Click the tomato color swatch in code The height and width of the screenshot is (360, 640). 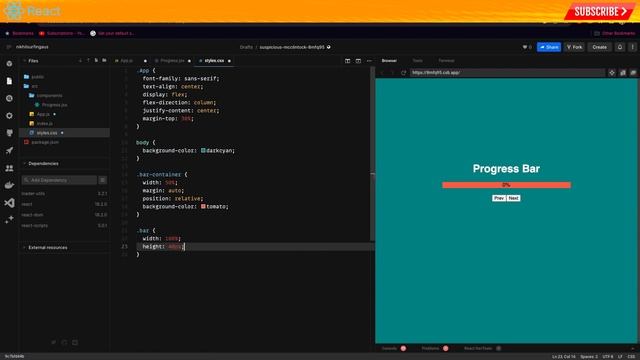(203, 207)
